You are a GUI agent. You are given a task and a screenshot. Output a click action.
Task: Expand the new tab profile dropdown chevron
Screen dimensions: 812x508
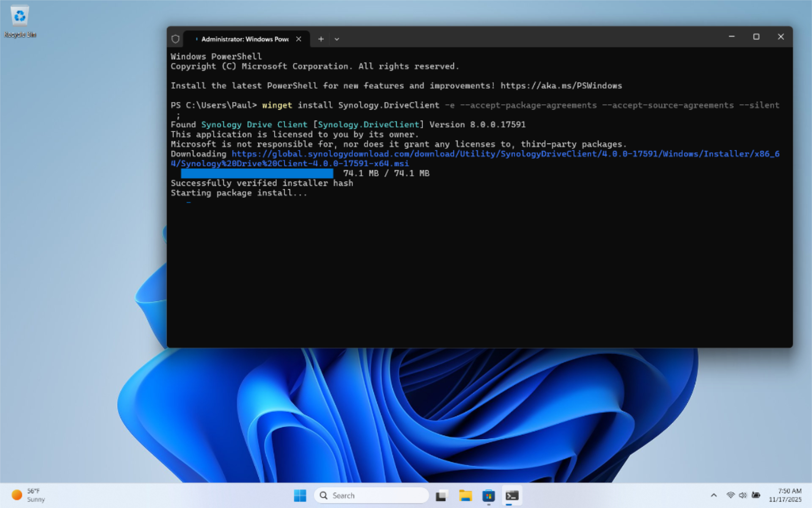337,39
